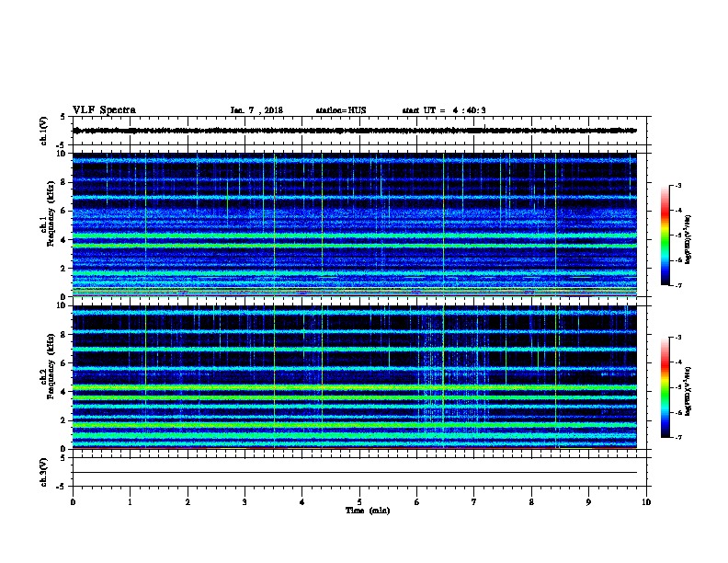Click the x-axis tick label '9'

coord(588,501)
